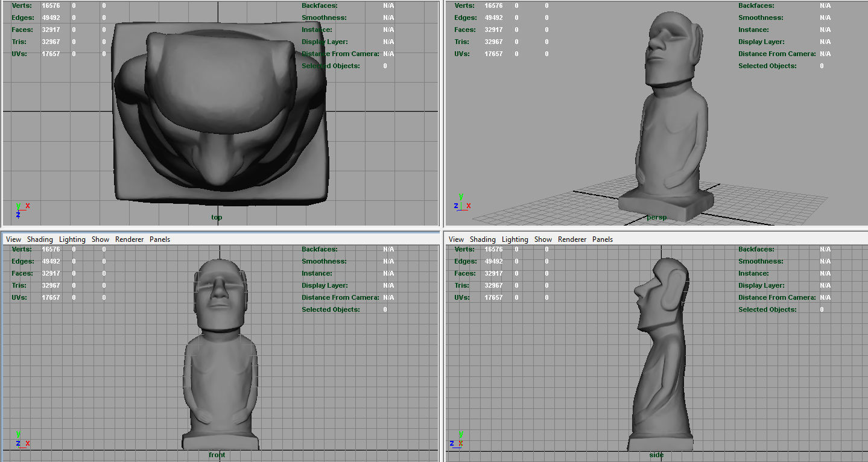Open the Lighting menu of the side panel

click(x=515, y=239)
